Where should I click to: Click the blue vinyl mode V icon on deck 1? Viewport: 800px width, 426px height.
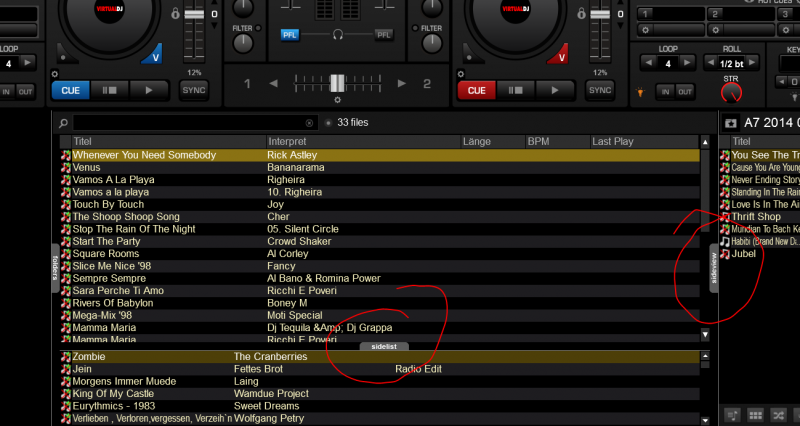point(153,54)
